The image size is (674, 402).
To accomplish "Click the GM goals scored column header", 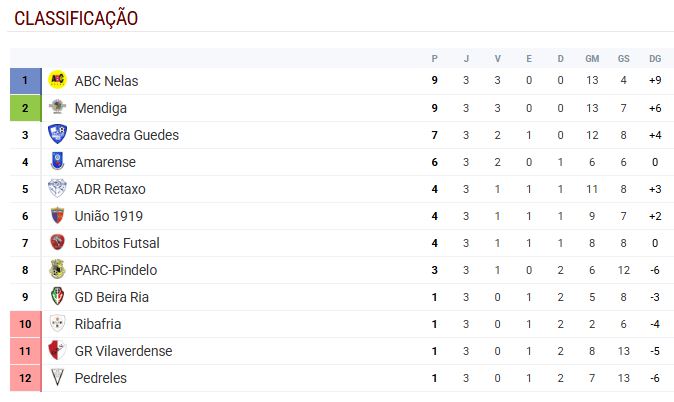I will pos(592,58).
